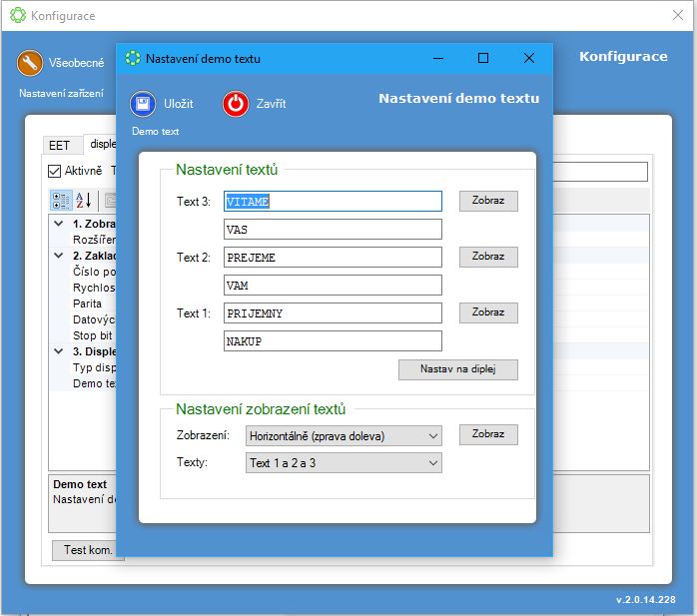Collapse the 2. Základ tree section
The height and width of the screenshot is (616, 697).
[60, 256]
